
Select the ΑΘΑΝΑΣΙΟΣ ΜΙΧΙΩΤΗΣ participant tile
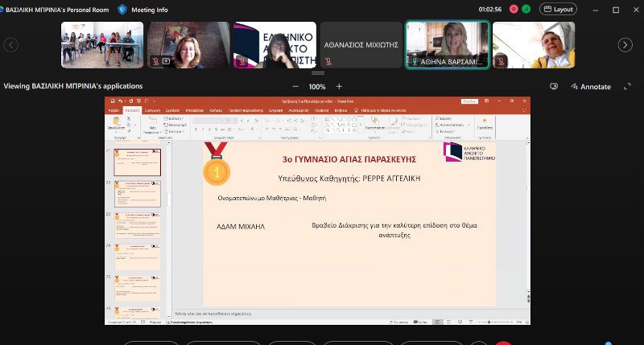[361, 45]
